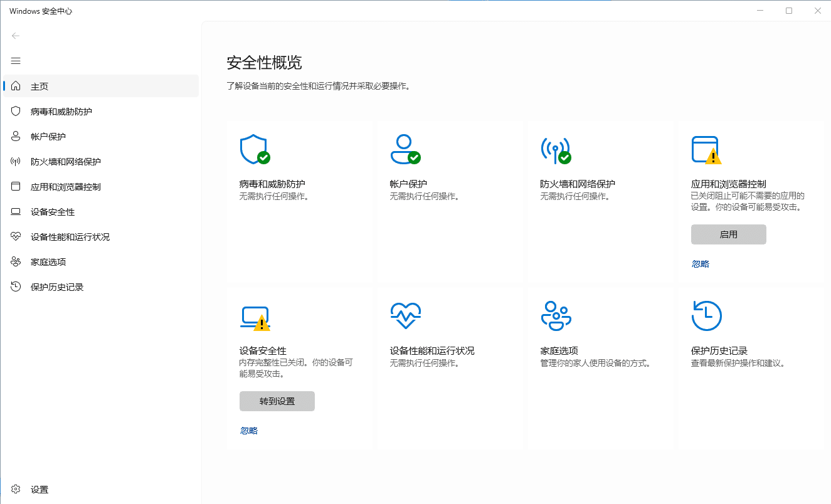This screenshot has height=504, width=831.
Task: Click the 保护历史记录 card title
Action: pos(719,351)
